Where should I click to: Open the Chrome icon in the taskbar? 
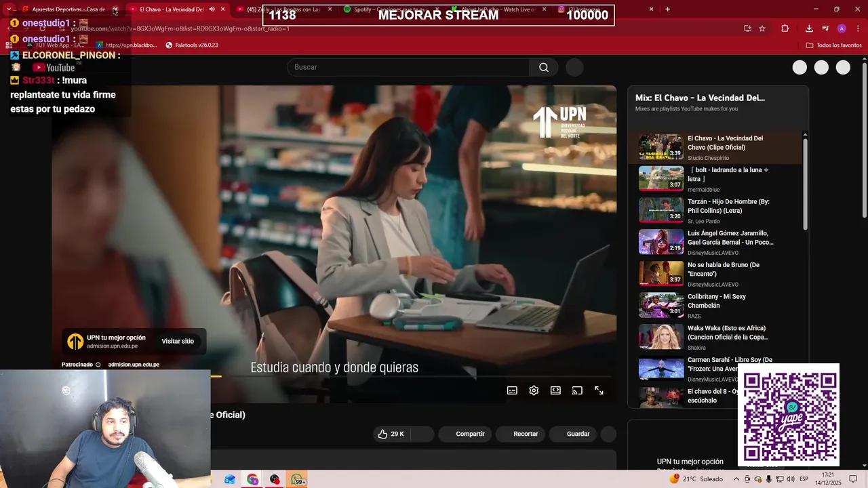click(x=252, y=479)
